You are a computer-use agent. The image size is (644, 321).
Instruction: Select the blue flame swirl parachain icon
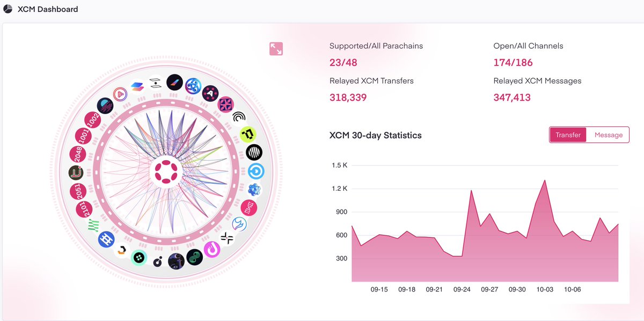239,224
